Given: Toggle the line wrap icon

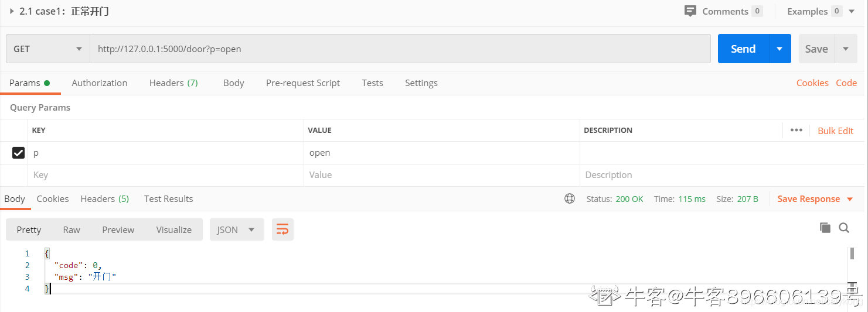Looking at the screenshot, I should (x=282, y=229).
